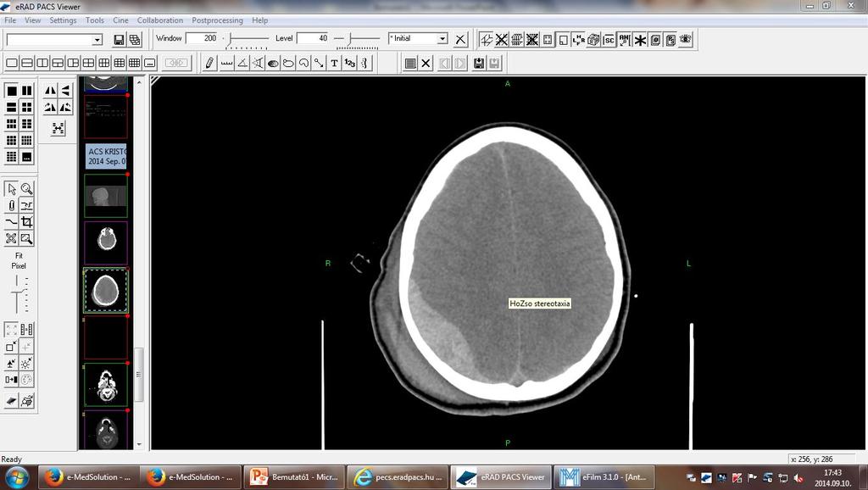Toggle the AN annotations button
The height and width of the screenshot is (490, 868).
625,40
